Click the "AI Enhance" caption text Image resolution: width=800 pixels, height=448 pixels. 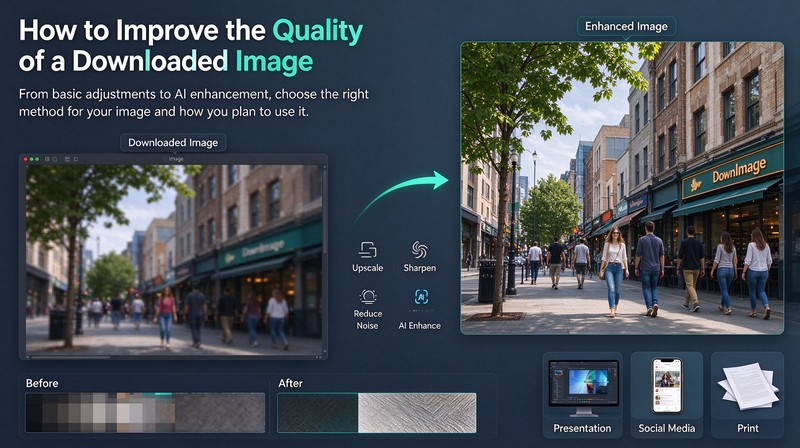click(x=419, y=326)
